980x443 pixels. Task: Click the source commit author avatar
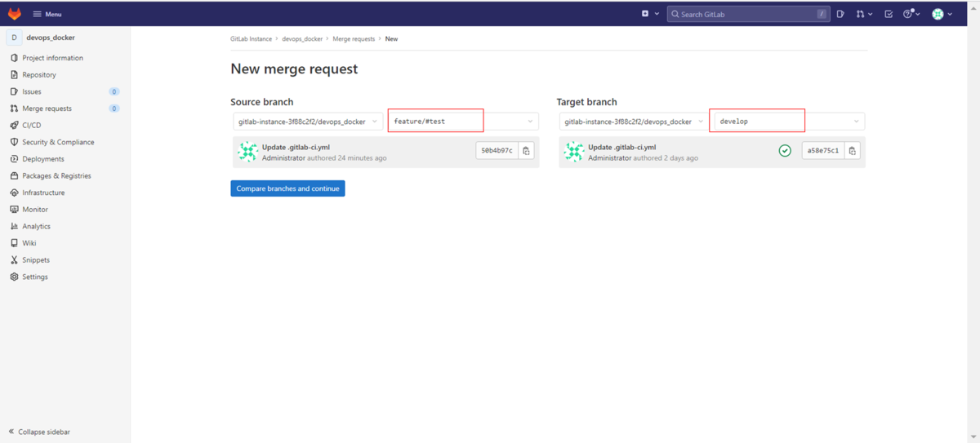(x=247, y=152)
